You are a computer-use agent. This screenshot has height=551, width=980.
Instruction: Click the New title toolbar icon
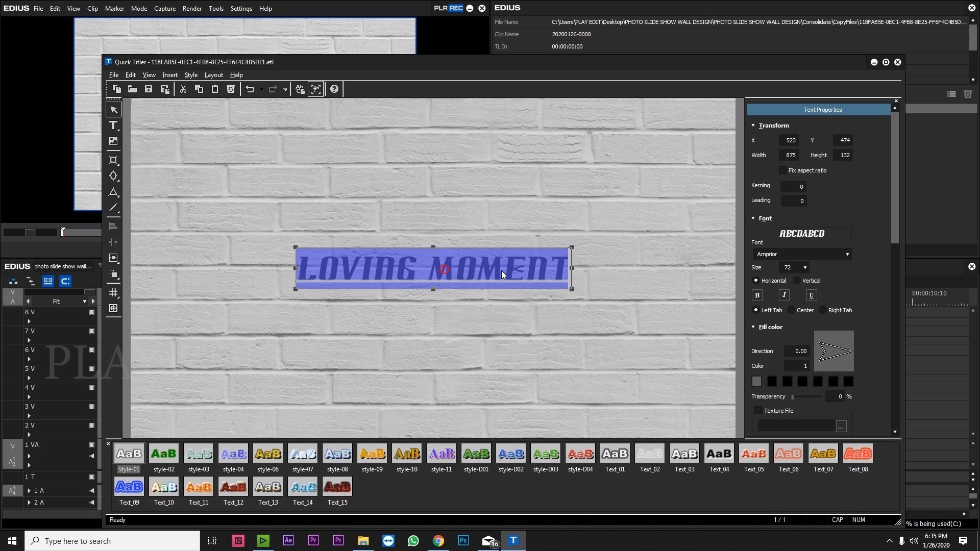[x=116, y=89]
